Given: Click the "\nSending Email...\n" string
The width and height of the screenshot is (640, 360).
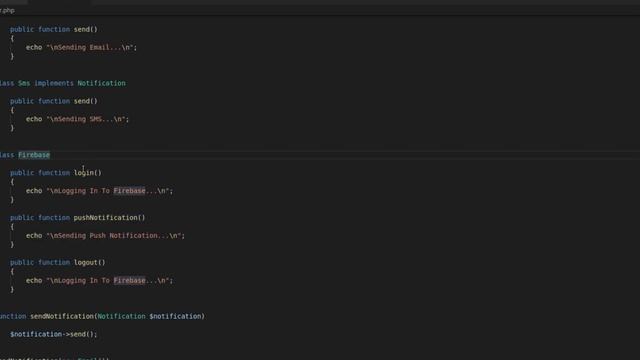Looking at the screenshot, I should [x=91, y=47].
